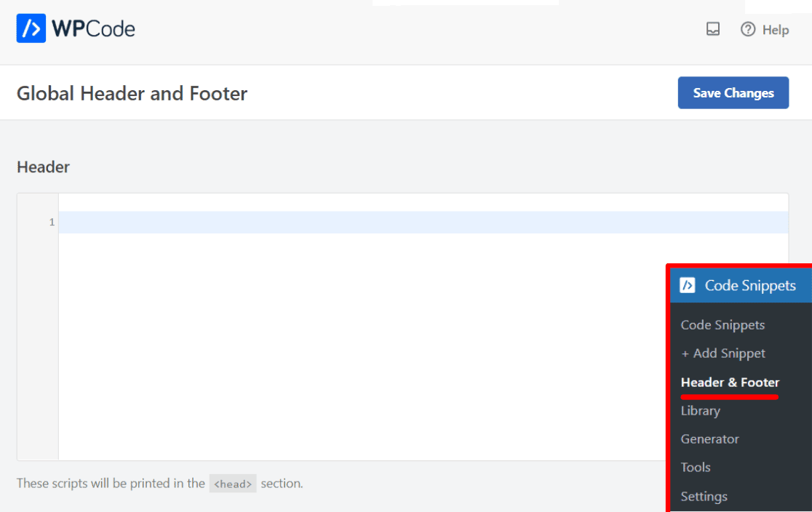Click the Help link text

point(773,30)
